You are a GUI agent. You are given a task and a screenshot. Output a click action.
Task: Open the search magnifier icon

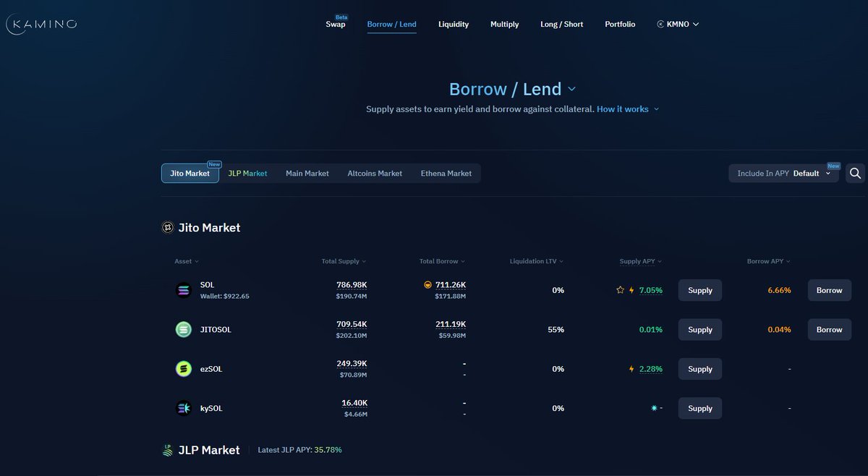[855, 173]
